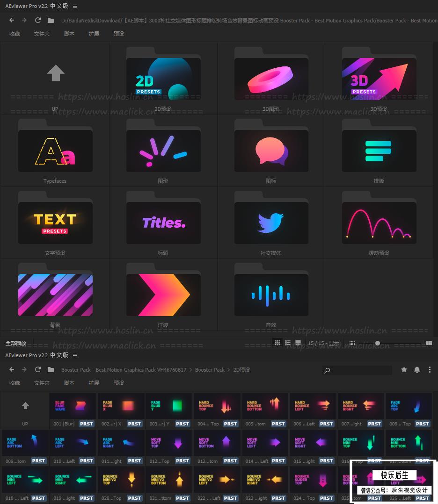This screenshot has height=504, width=438.
Task: Open the hamburger menu beside the lower AEviewer Pro title
Action: [x=75, y=355]
